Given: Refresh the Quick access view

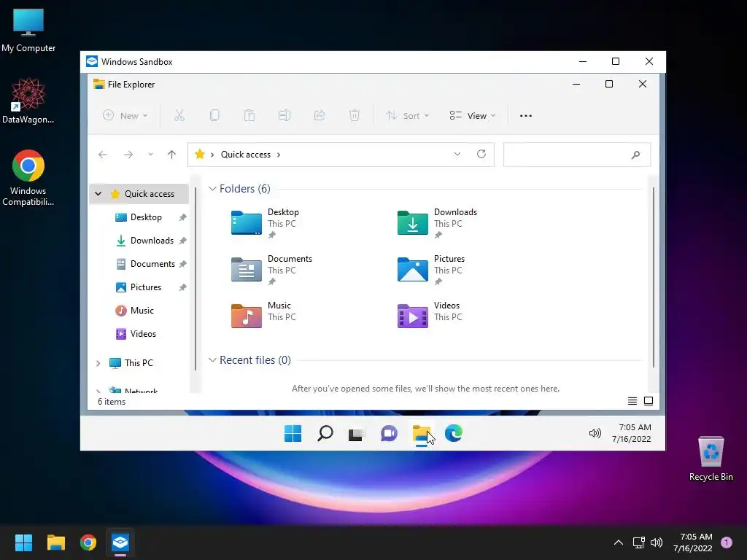Looking at the screenshot, I should click(481, 154).
